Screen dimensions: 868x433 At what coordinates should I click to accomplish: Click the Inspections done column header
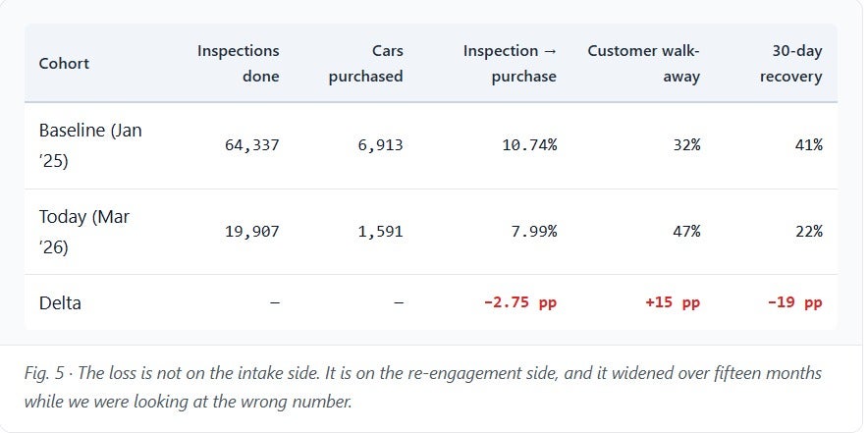(x=238, y=64)
